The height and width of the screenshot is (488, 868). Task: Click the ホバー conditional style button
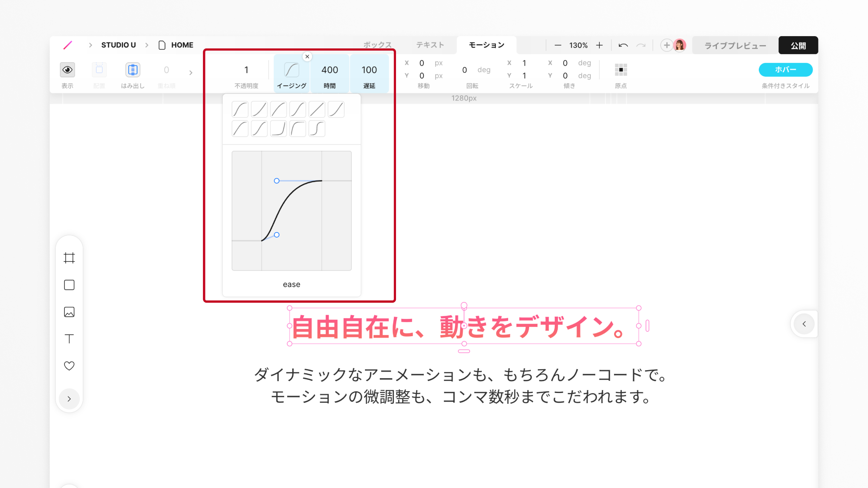786,70
